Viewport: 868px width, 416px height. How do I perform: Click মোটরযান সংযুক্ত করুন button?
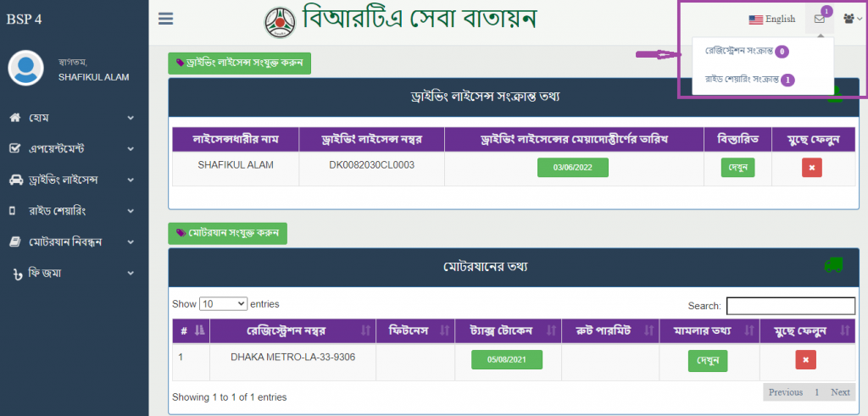coord(228,233)
